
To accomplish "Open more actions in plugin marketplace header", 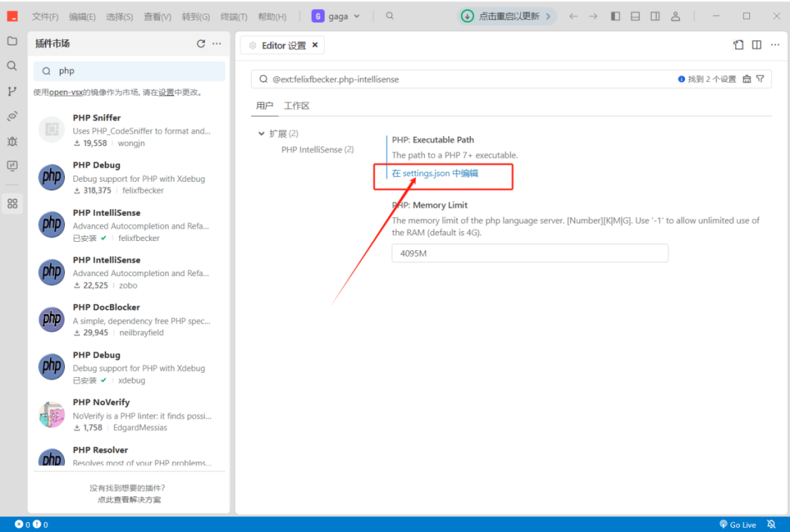I will tap(217, 44).
